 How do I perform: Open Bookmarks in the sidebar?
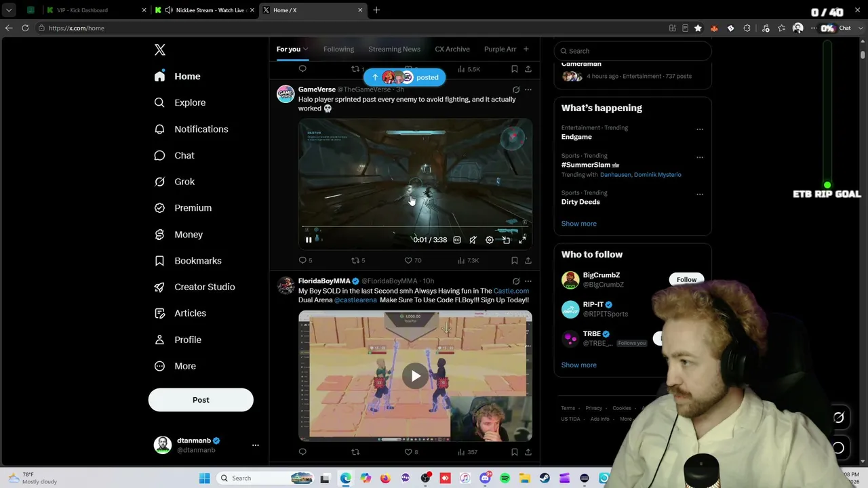188,261
